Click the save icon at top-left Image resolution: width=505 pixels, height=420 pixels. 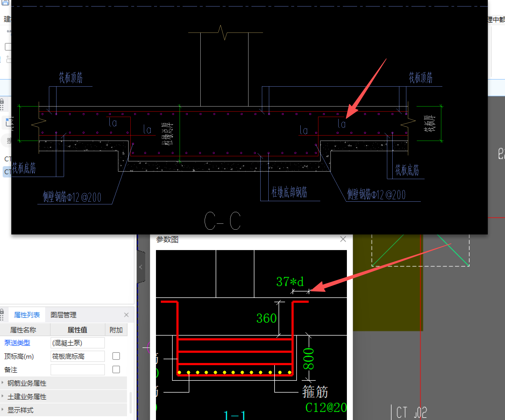[5, 2]
